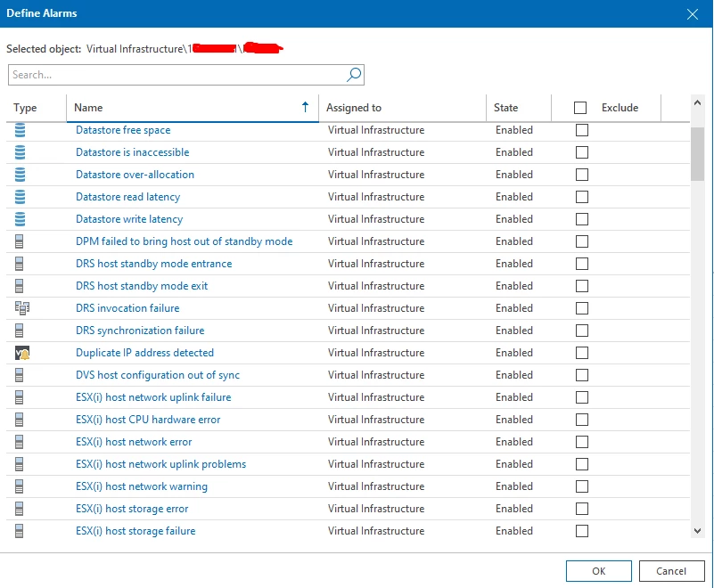Image resolution: width=714 pixels, height=588 pixels.
Task: Click the search magnifier icon
Action: click(353, 75)
